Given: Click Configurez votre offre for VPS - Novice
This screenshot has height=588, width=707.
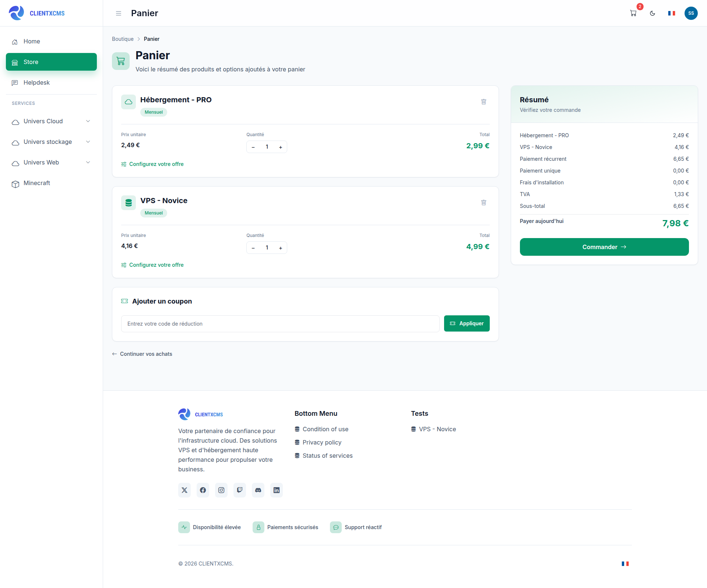Looking at the screenshot, I should (x=152, y=265).
